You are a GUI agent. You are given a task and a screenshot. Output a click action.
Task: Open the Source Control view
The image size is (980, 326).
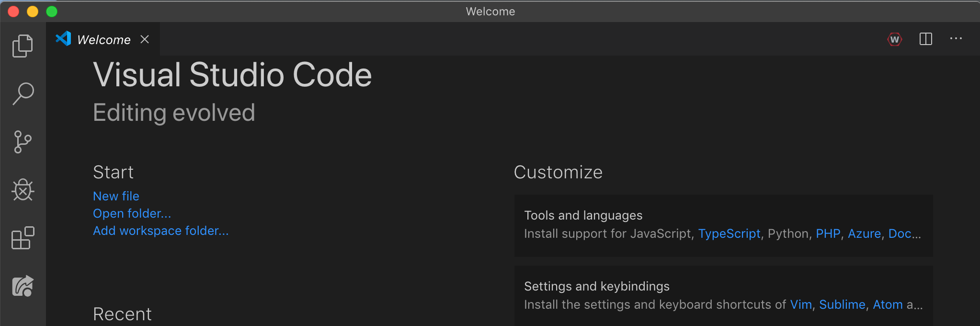(23, 142)
